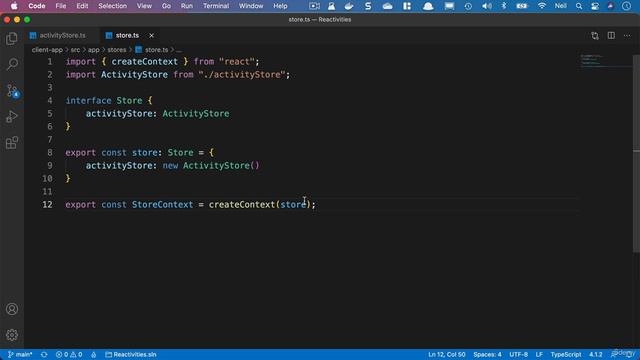Open the Extensions view

tap(12, 143)
